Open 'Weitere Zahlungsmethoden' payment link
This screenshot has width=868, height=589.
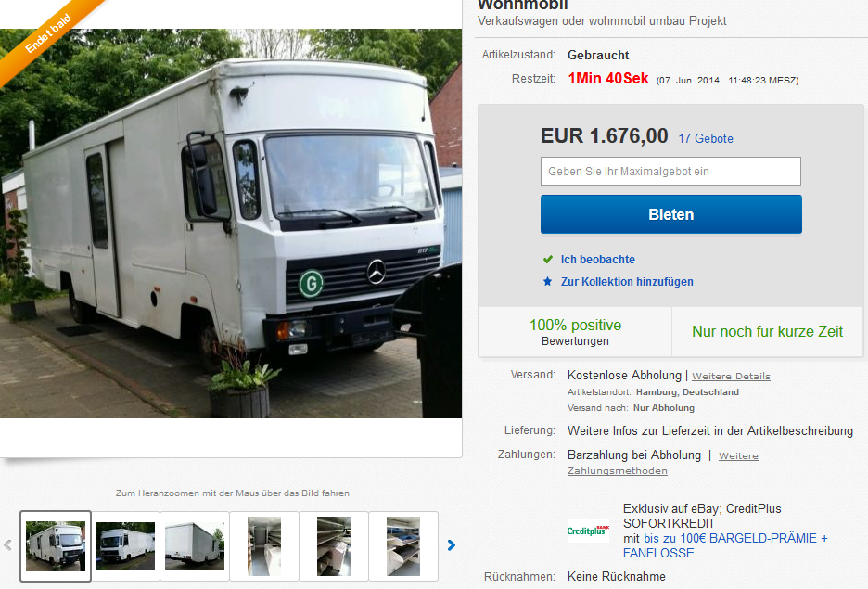[663, 464]
